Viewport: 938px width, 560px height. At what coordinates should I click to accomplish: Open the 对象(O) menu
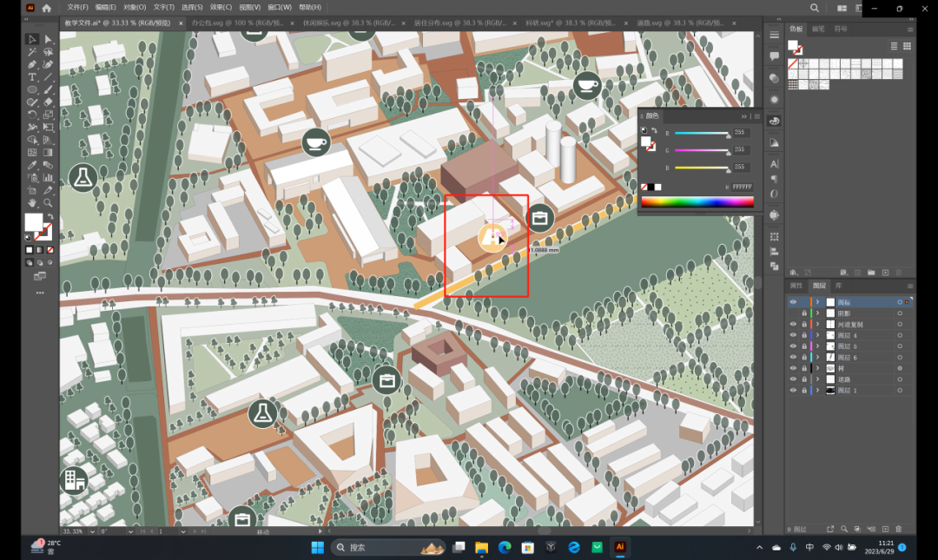[135, 7]
